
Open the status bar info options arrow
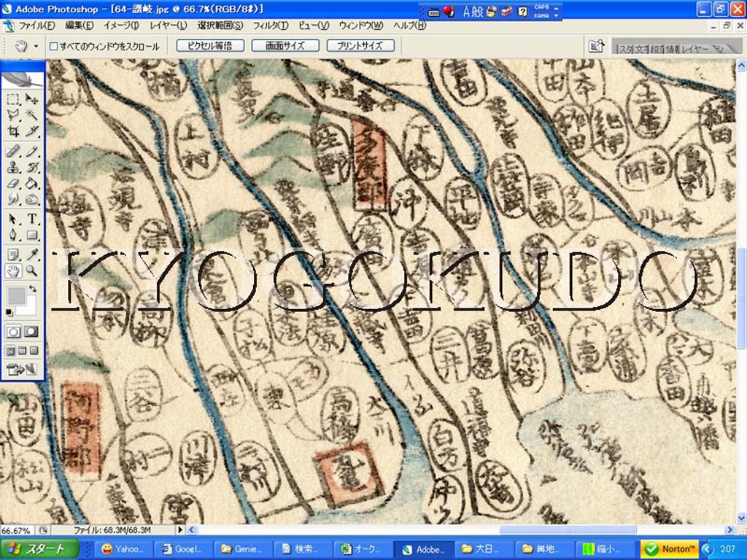tap(179, 529)
